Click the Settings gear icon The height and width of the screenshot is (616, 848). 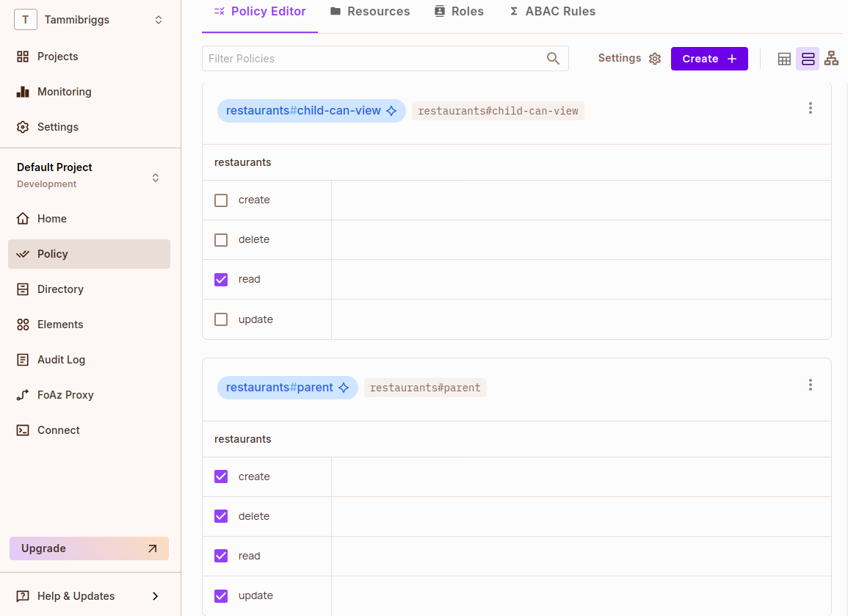tap(655, 59)
